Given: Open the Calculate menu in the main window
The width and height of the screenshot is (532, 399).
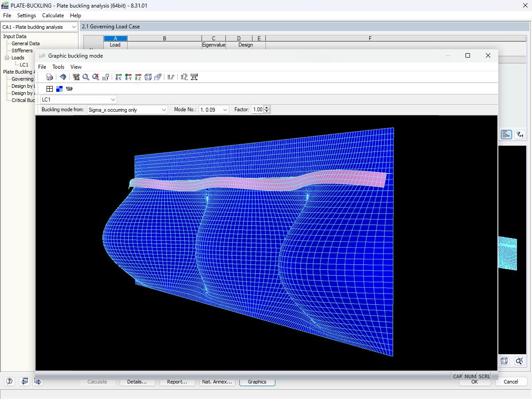Looking at the screenshot, I should click(53, 15).
